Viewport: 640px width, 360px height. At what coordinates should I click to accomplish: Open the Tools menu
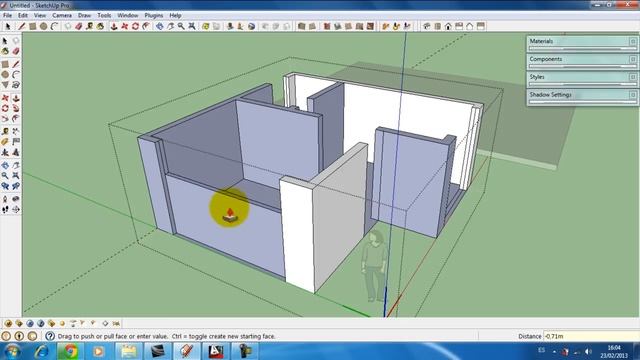coord(104,15)
